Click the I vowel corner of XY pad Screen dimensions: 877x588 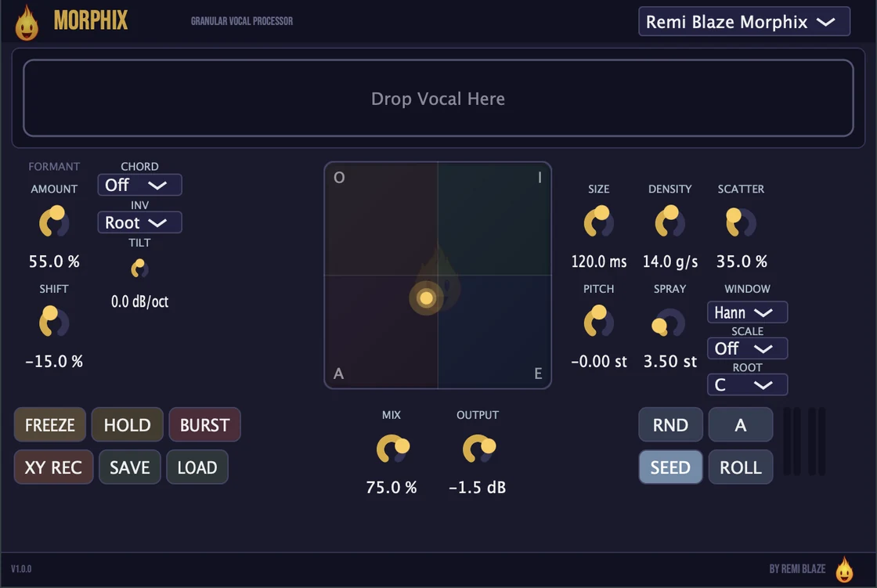pos(540,178)
